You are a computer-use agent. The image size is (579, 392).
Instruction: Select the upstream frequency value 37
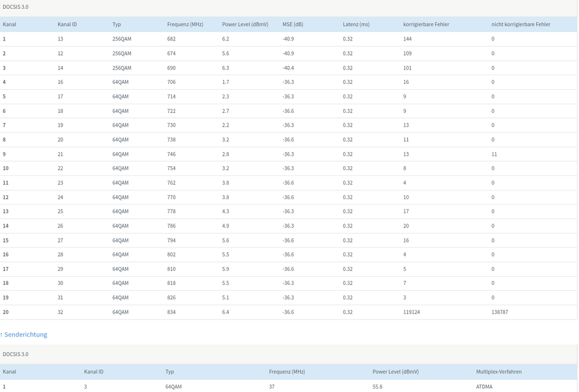point(272,387)
